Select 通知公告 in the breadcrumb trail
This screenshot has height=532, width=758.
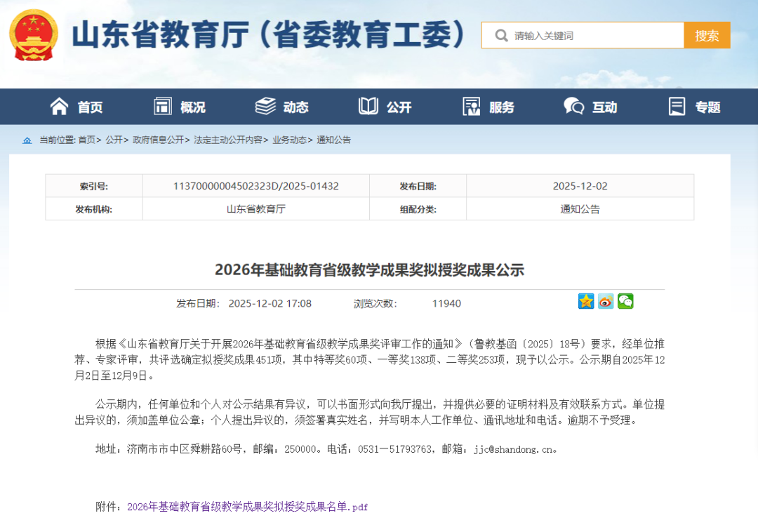332,140
